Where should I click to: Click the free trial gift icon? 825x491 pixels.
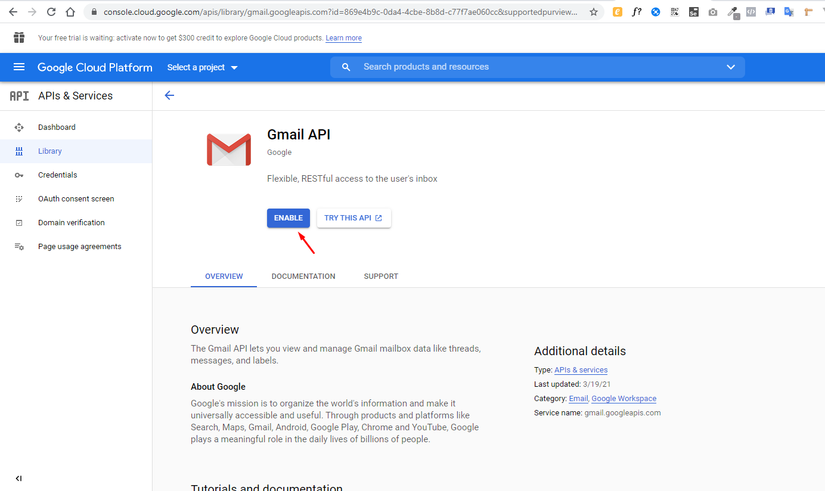[19, 37]
